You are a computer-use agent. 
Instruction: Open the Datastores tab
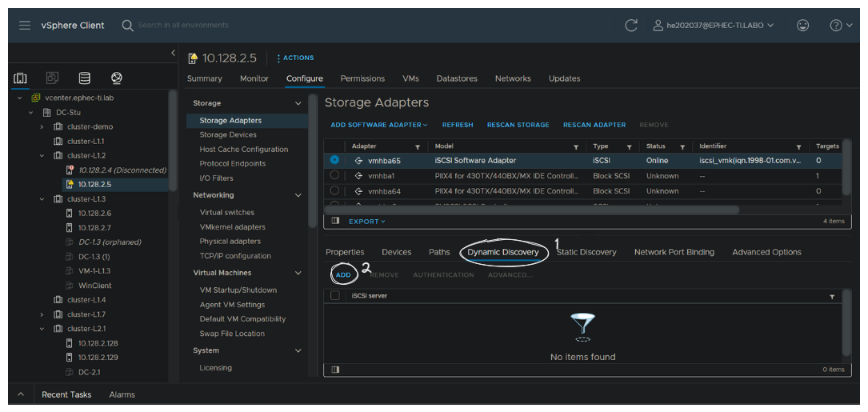457,78
